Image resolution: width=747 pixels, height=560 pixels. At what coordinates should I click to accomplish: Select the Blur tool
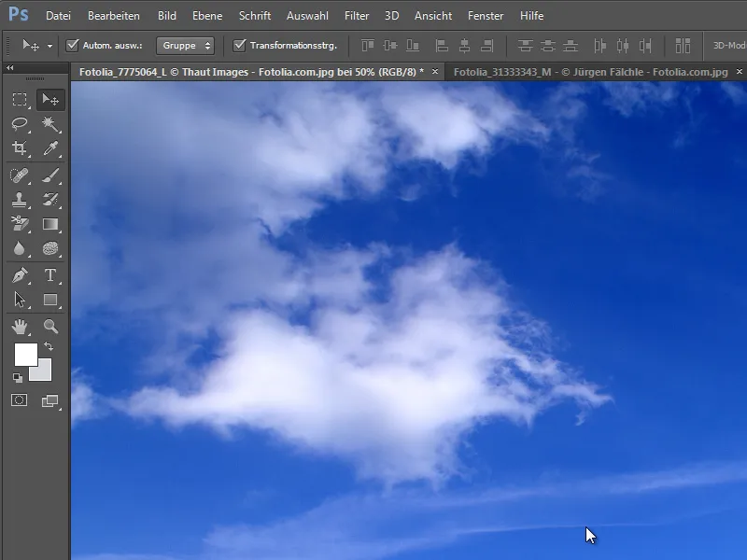click(20, 248)
